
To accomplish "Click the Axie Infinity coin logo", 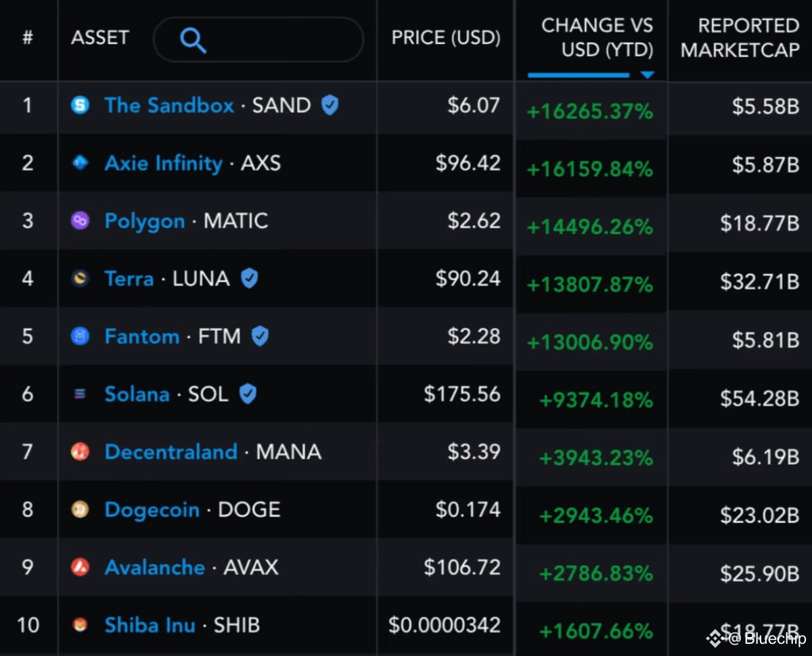I will [x=81, y=163].
